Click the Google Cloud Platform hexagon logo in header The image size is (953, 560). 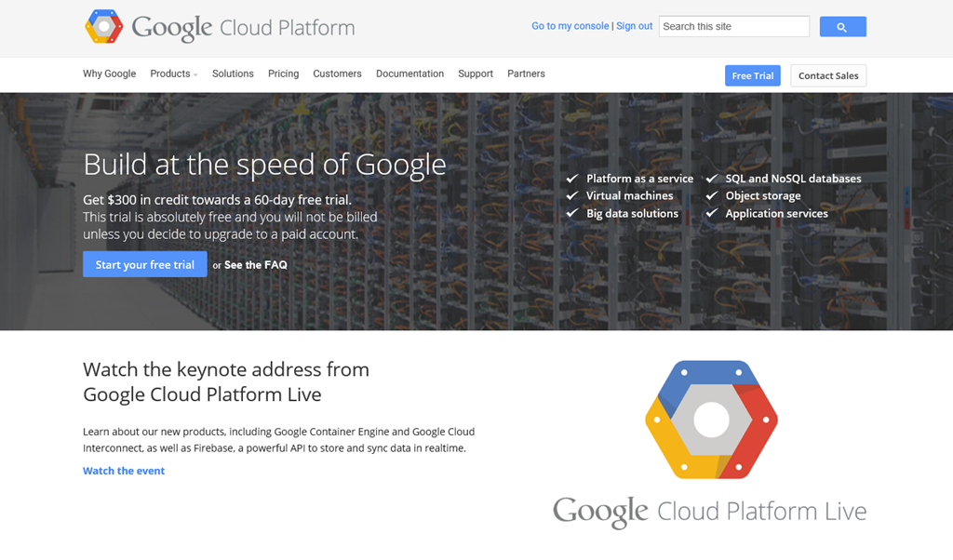pos(104,27)
